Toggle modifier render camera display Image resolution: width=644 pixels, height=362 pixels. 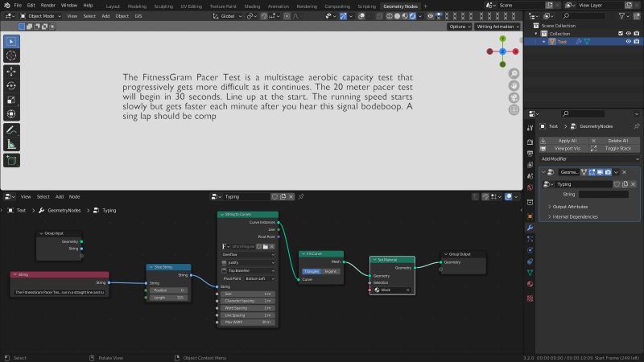(x=608, y=172)
